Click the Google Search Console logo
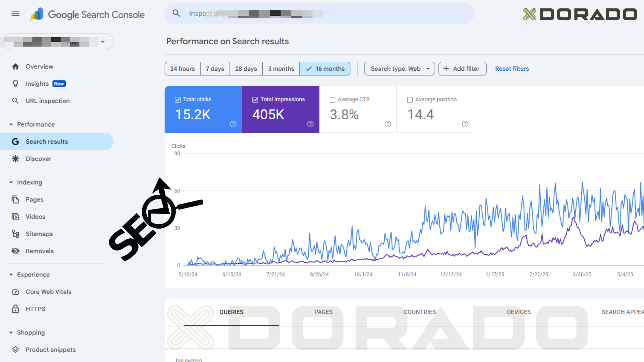Viewport: 644px width, 362px height. tap(87, 14)
